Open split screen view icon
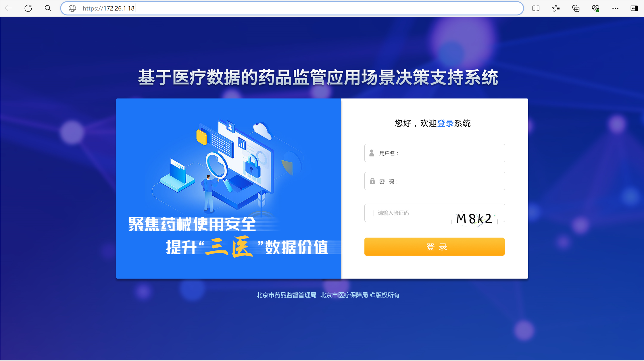Screen dimensions: 644x361 click(x=536, y=8)
